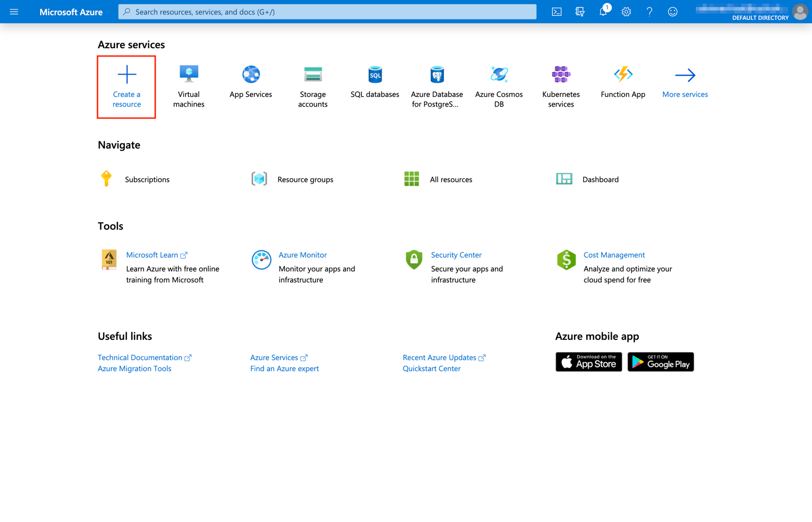Click Get it on Google Play badge
The image size is (812, 522).
pos(661,362)
